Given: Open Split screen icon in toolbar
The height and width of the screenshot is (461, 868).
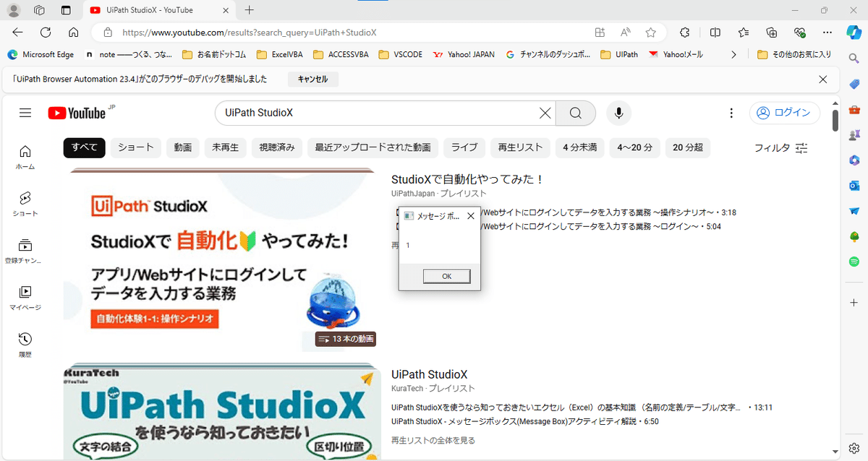Looking at the screenshot, I should click(x=715, y=33).
